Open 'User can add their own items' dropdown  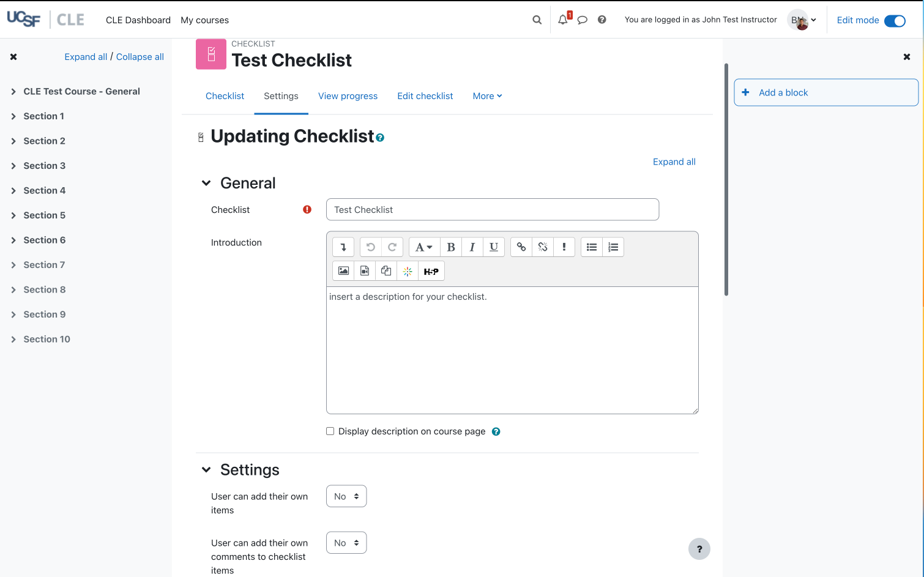click(346, 496)
